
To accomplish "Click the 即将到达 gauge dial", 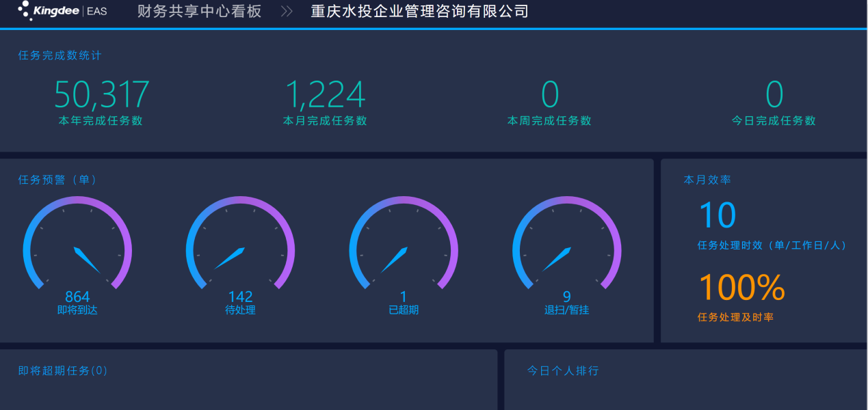I will [x=77, y=243].
